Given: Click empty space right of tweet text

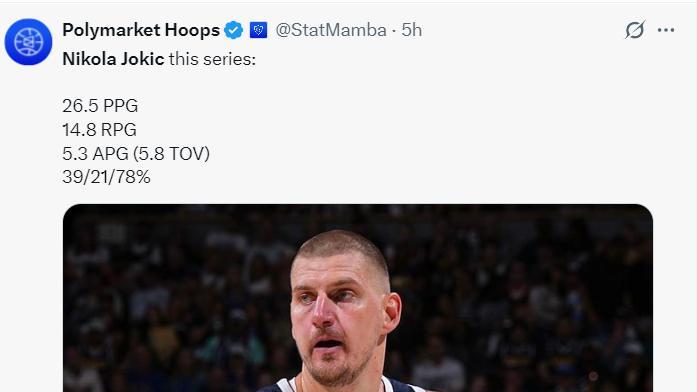Looking at the screenshot, I should 445,133.
